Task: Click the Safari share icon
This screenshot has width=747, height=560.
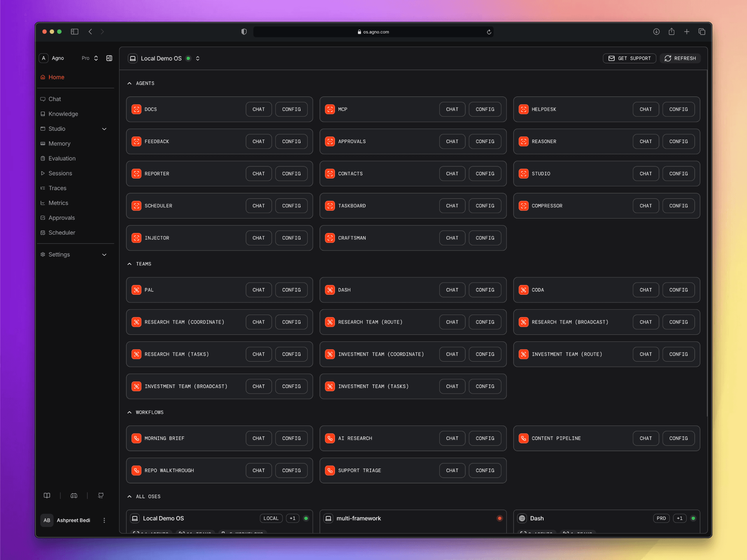Action: [x=672, y=32]
